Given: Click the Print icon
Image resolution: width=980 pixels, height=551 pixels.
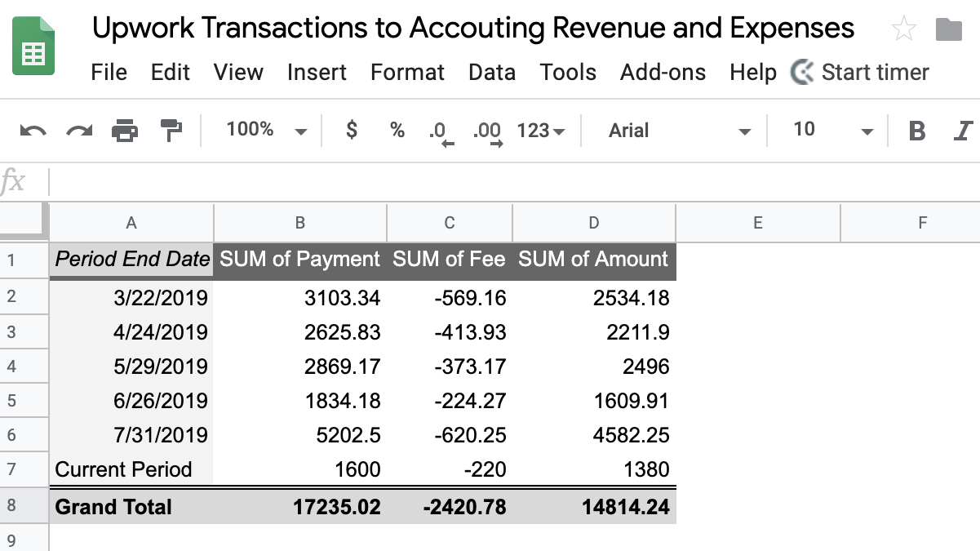Looking at the screenshot, I should [x=125, y=130].
